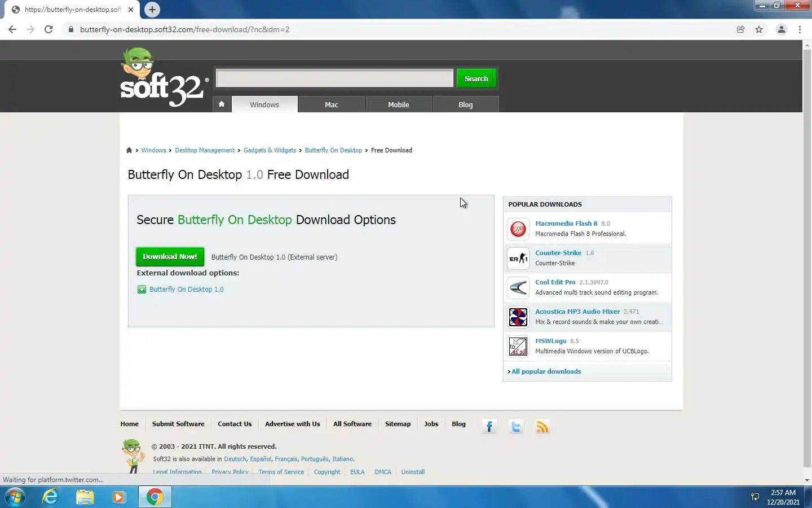Open the Desktop Management breadcrumb link
Screen dimensions: 812x508
coord(205,150)
